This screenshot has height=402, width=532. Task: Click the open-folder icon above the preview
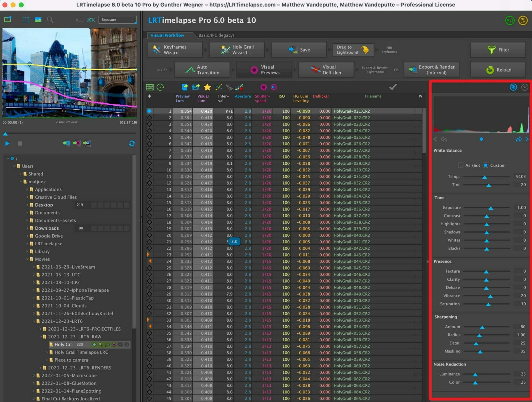(8, 19)
